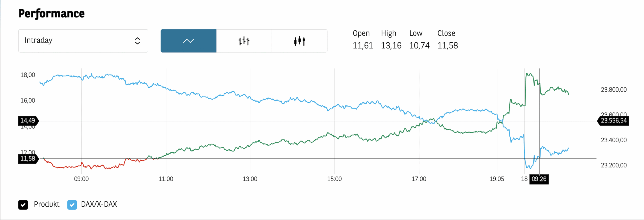Click the 13:00 time axis label

250,179
